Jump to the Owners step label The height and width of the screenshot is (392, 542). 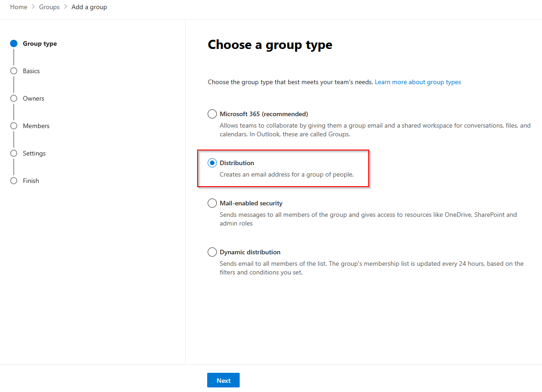point(33,99)
